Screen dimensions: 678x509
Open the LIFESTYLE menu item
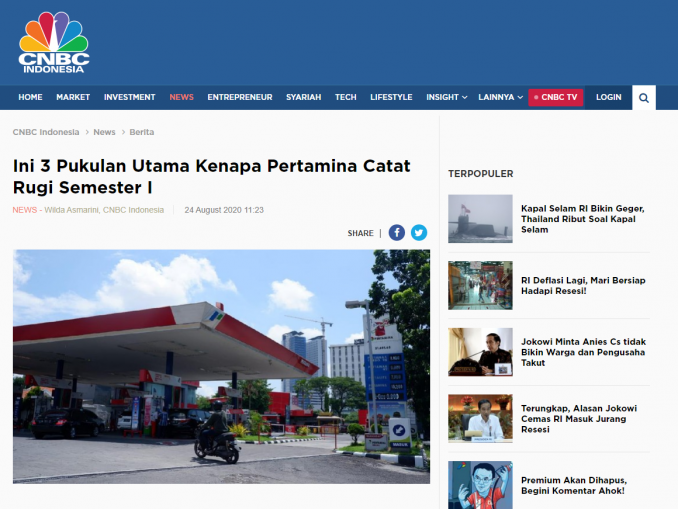[x=391, y=97]
